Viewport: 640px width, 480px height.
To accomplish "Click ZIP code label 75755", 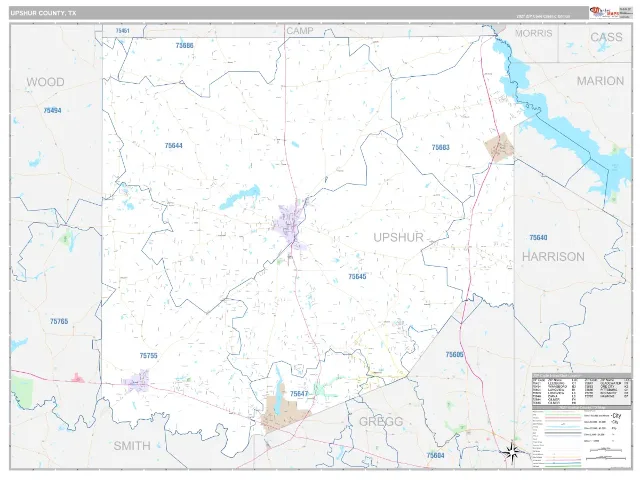I will pyautogui.click(x=148, y=356).
